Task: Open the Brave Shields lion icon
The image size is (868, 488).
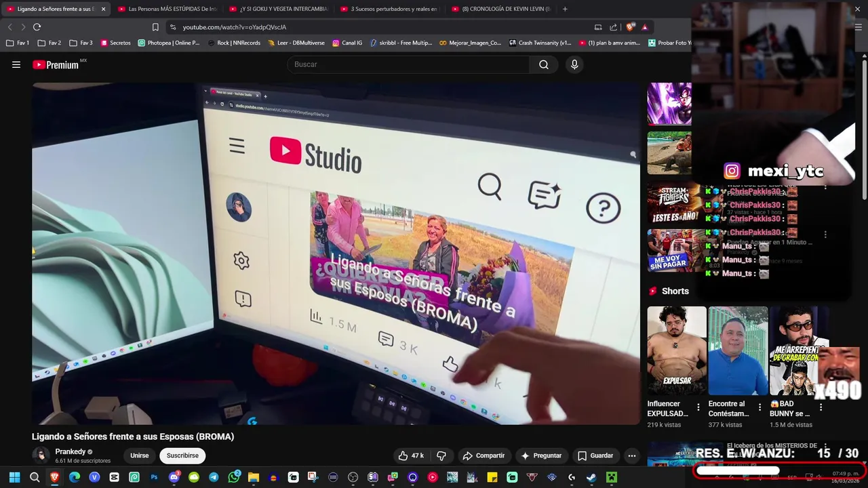Action: [631, 27]
